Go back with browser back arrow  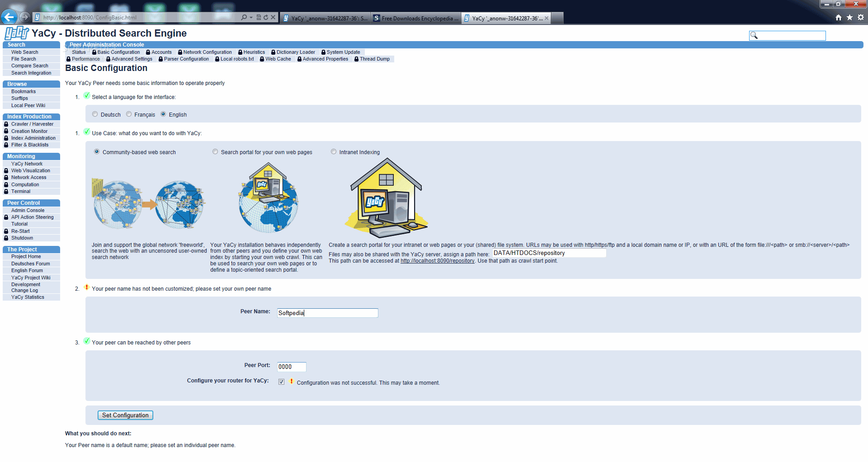(9, 17)
